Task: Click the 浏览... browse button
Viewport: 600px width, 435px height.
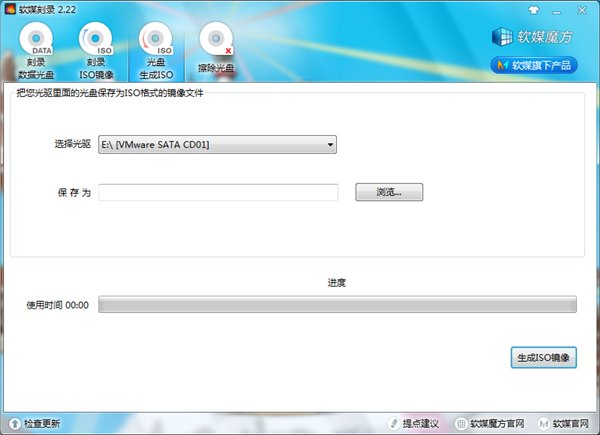Action: 389,192
